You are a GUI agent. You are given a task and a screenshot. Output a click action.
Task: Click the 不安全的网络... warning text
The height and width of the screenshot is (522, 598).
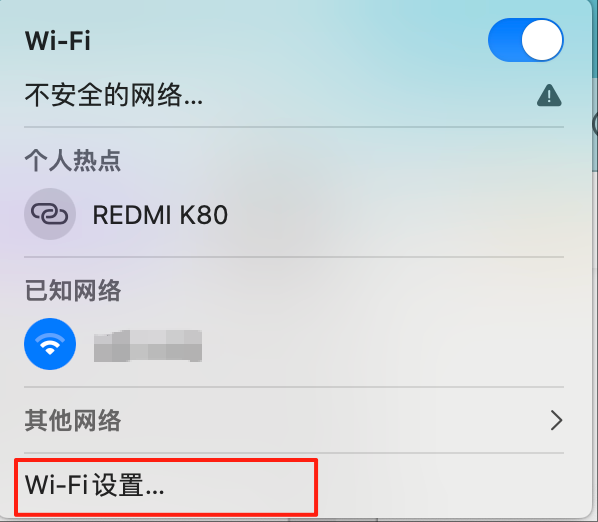point(114,95)
